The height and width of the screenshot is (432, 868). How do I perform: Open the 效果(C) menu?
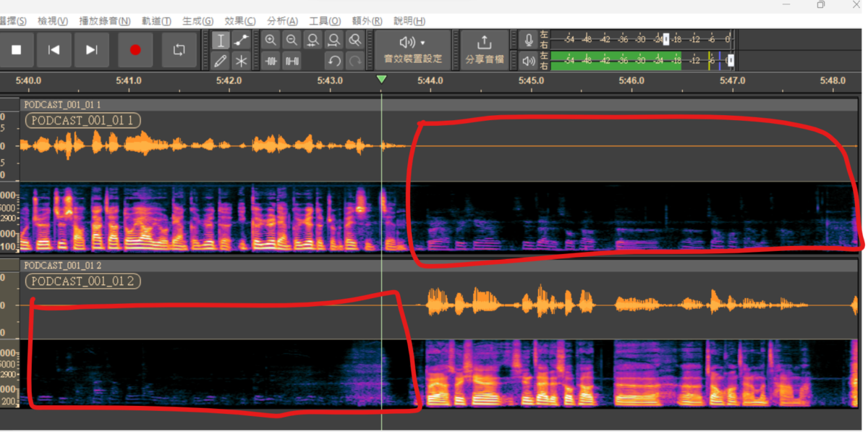coord(240,21)
